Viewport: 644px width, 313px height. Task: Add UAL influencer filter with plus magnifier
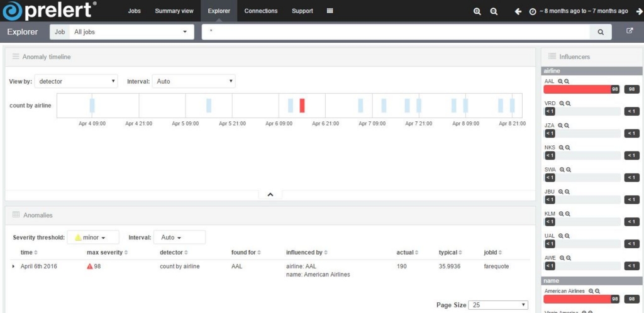click(560, 236)
